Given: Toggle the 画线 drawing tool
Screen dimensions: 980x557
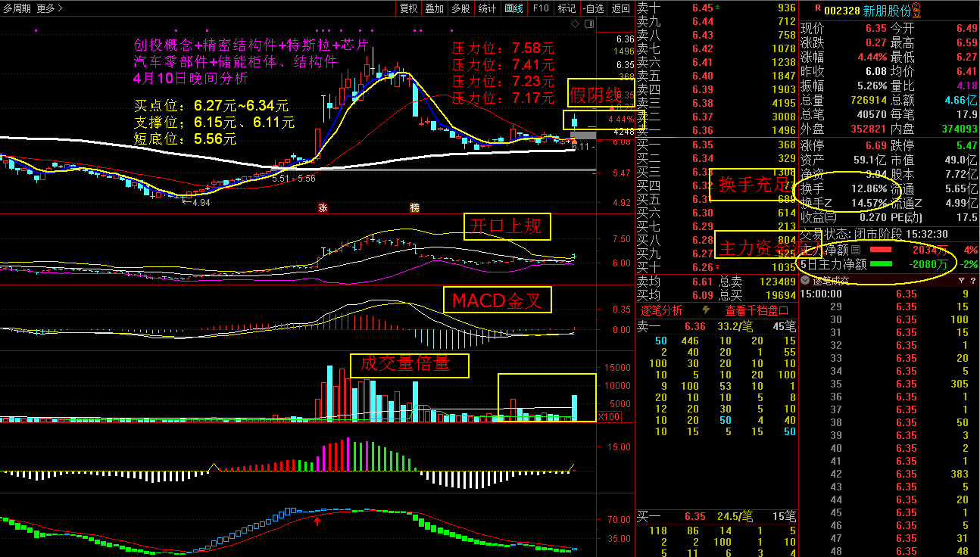Looking at the screenshot, I should (514, 8).
